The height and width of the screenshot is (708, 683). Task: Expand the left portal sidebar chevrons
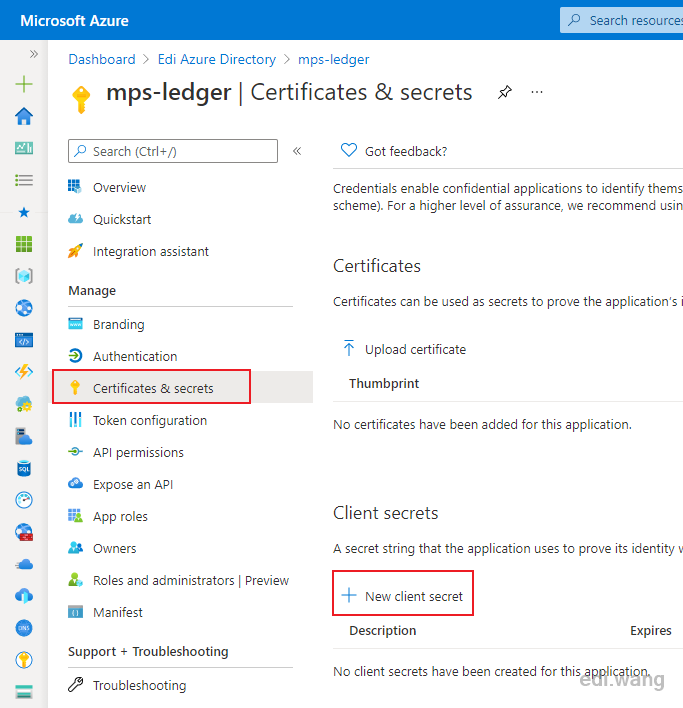click(33, 54)
